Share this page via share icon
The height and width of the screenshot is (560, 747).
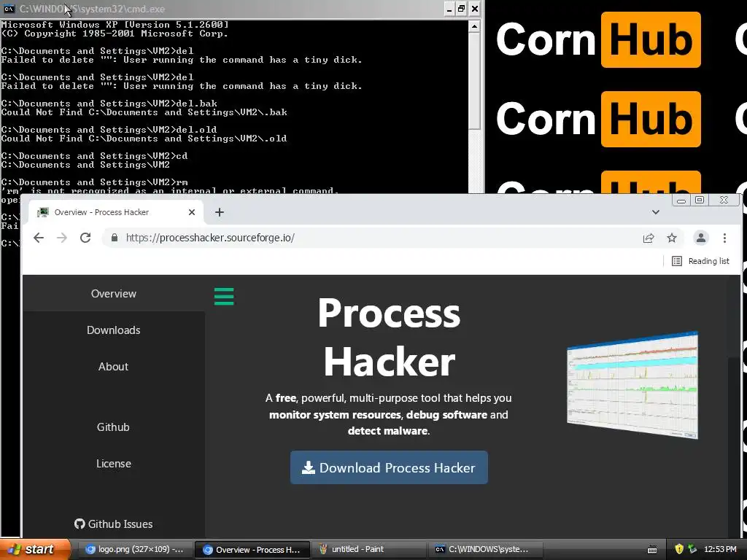[649, 238]
